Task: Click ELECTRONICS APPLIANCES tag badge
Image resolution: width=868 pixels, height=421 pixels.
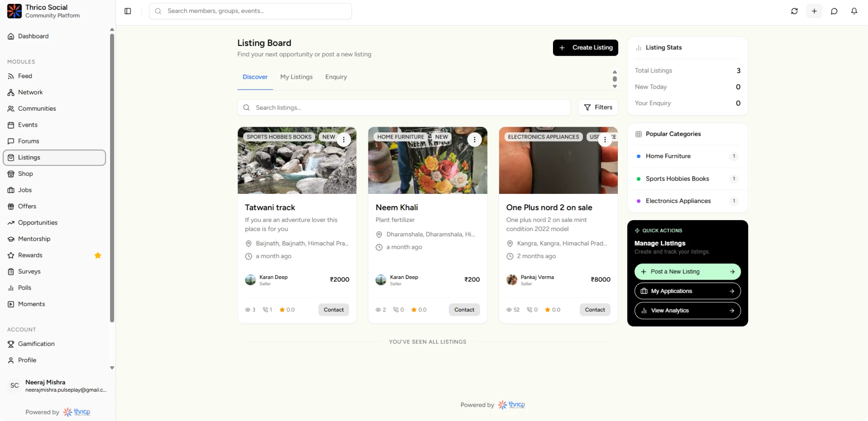Action: point(543,137)
